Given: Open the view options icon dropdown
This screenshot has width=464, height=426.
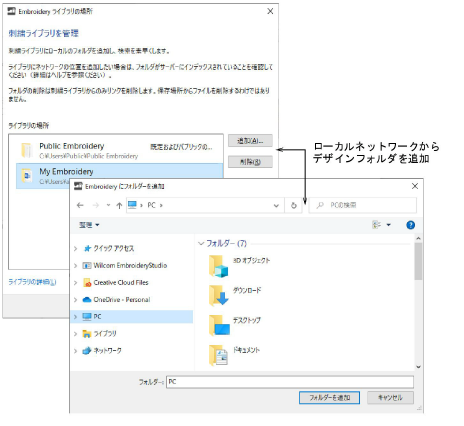Looking at the screenshot, I should click(x=381, y=225).
